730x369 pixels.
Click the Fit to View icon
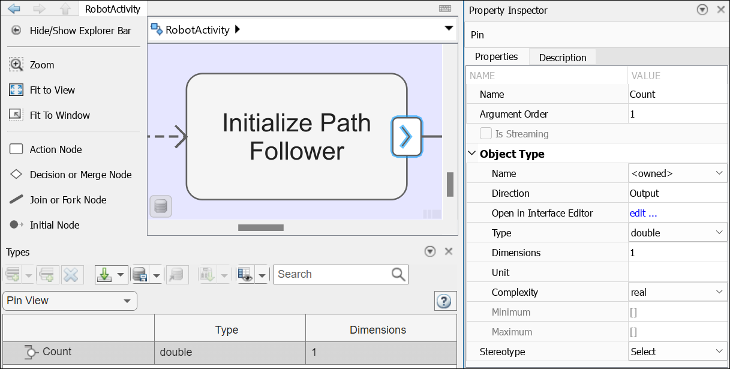(x=16, y=90)
